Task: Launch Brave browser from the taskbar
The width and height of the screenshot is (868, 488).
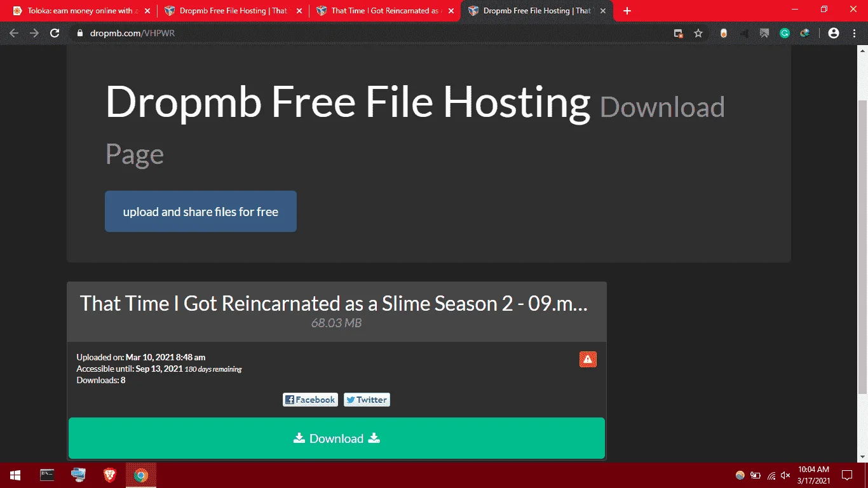Action: pos(109,475)
